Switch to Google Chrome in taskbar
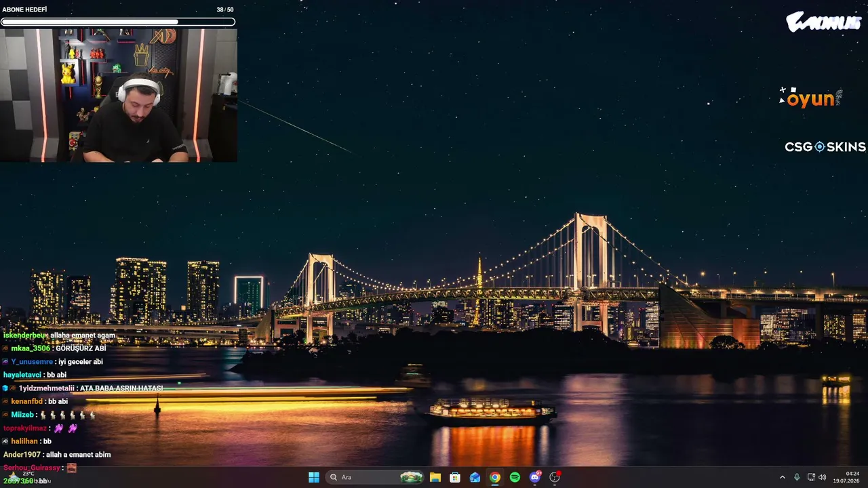This screenshot has height=488, width=868. [x=495, y=477]
